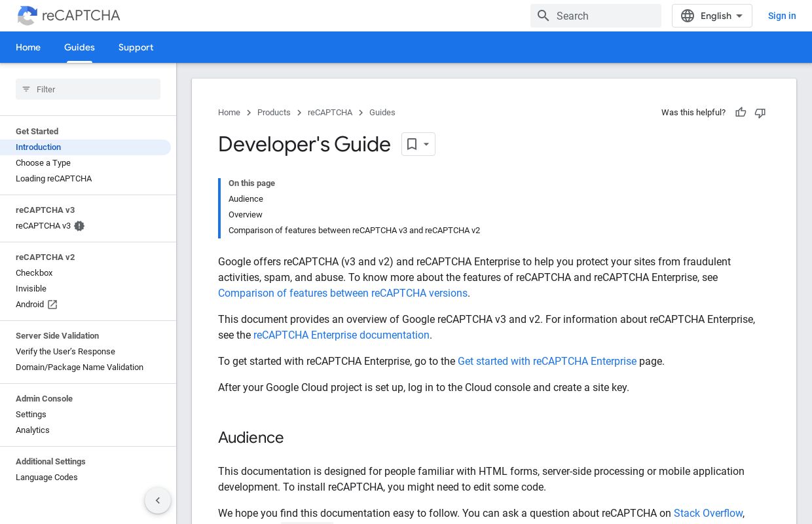
Task: Switch to the Guides tab
Action: (x=79, y=47)
